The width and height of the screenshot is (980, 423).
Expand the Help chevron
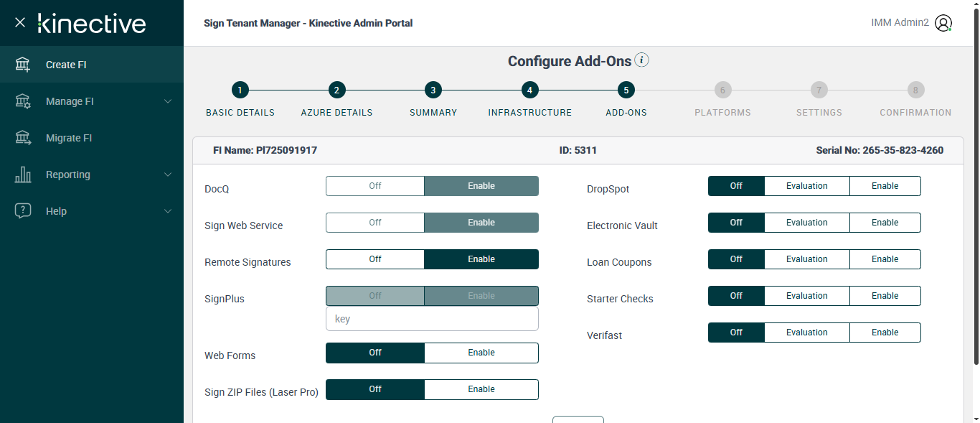point(168,211)
